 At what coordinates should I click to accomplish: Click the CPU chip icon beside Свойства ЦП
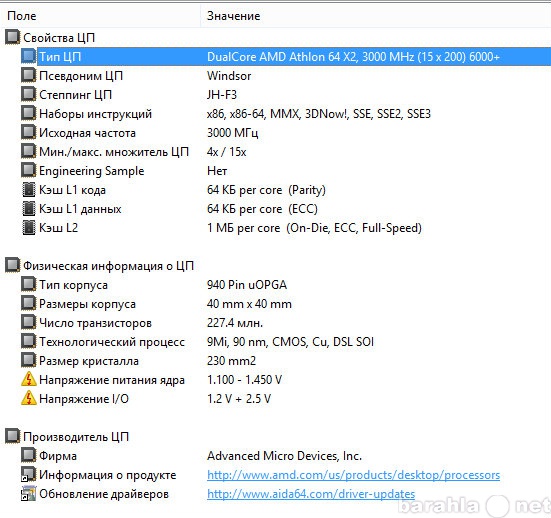pos(13,37)
